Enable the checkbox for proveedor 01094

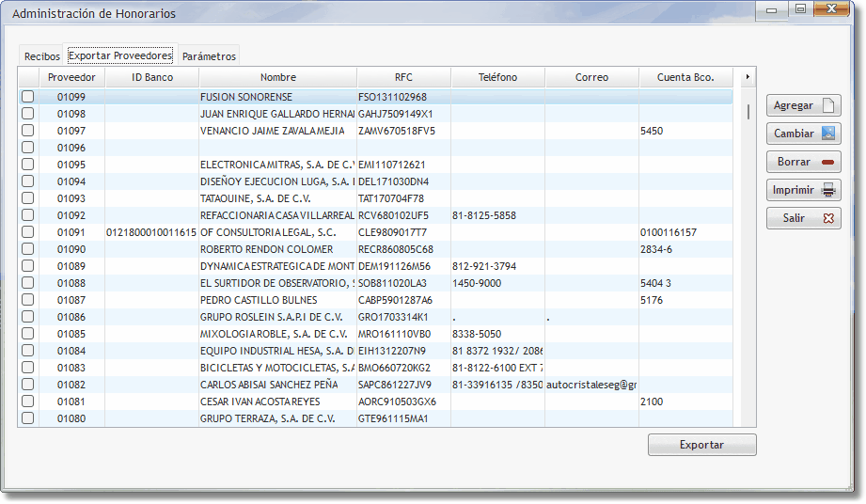click(27, 181)
